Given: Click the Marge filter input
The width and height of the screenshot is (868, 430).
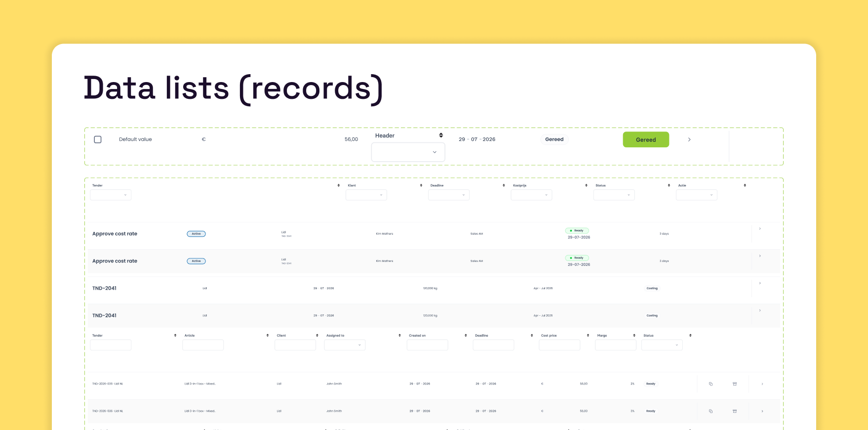Looking at the screenshot, I should point(616,345).
